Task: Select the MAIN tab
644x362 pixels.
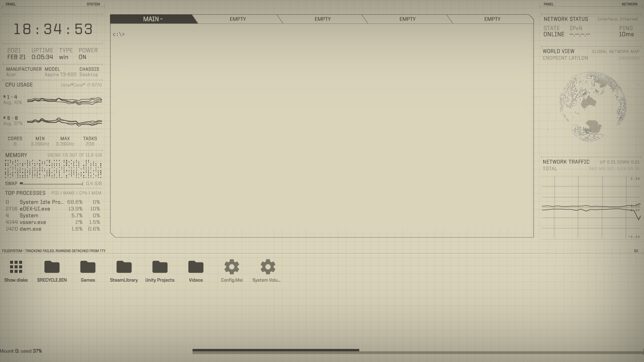Action: coord(152,18)
